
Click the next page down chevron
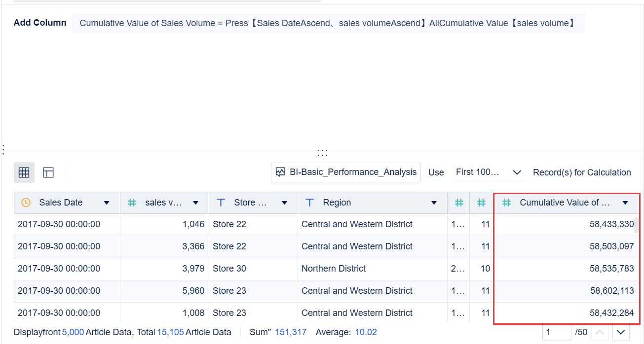621,332
